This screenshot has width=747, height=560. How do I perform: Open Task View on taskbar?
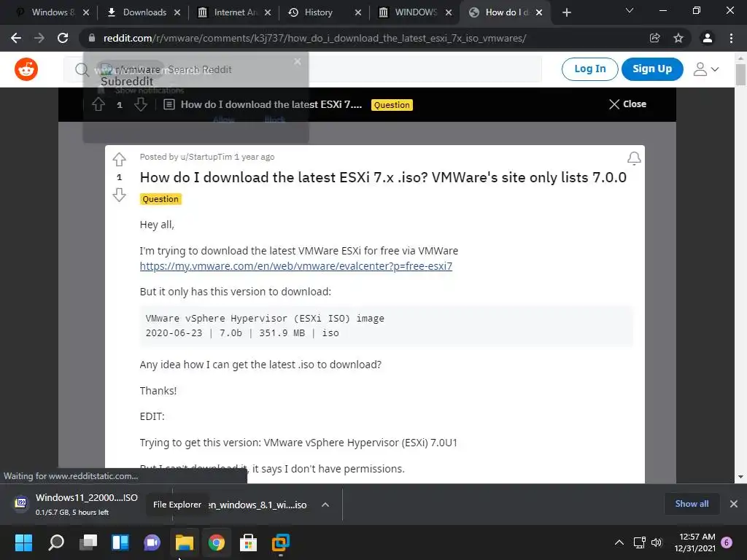[x=88, y=542]
